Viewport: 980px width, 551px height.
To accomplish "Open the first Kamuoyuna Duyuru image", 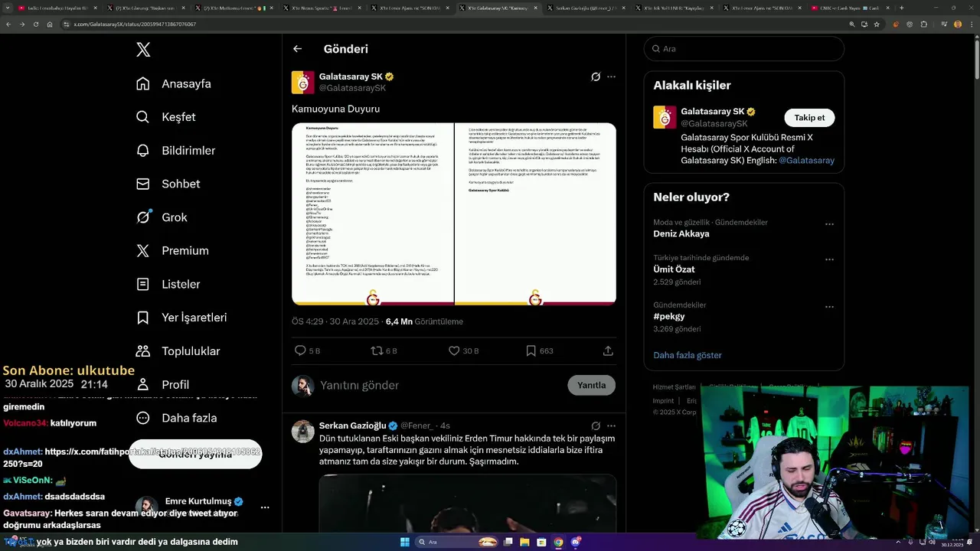I will click(x=372, y=214).
